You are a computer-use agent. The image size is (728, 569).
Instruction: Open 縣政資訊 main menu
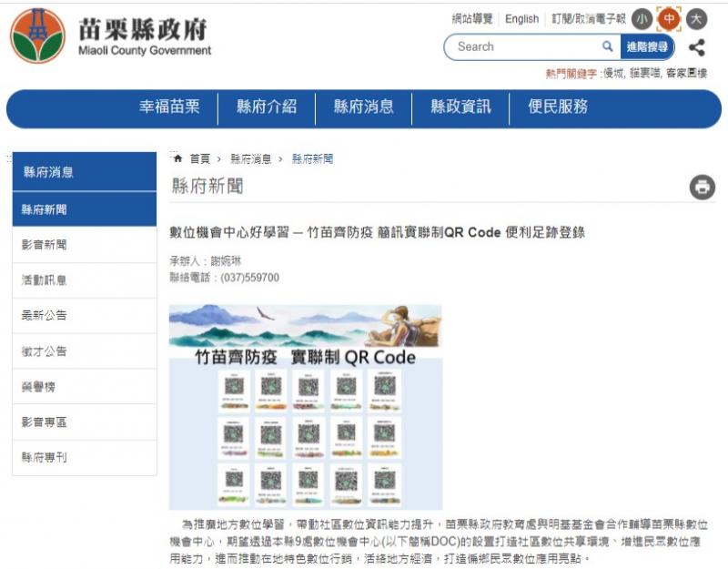pos(460,107)
